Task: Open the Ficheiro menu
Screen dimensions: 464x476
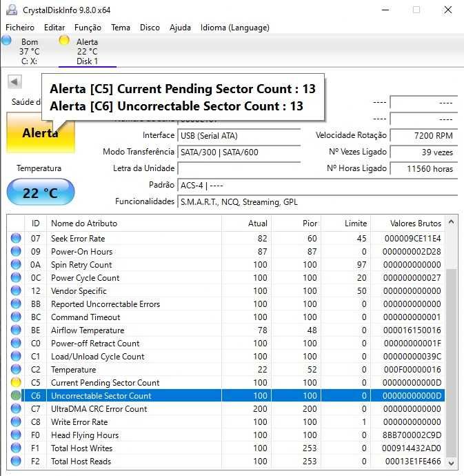Action: 20,28
